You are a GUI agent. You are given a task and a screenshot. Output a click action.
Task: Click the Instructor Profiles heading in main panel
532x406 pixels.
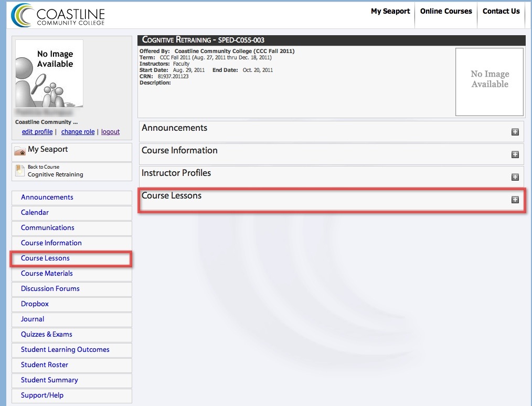(x=176, y=173)
